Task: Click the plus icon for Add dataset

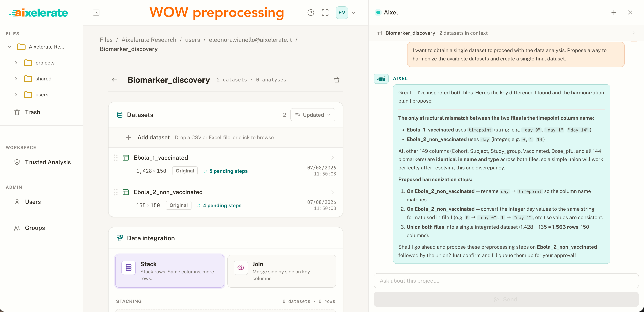Action: pyautogui.click(x=128, y=138)
